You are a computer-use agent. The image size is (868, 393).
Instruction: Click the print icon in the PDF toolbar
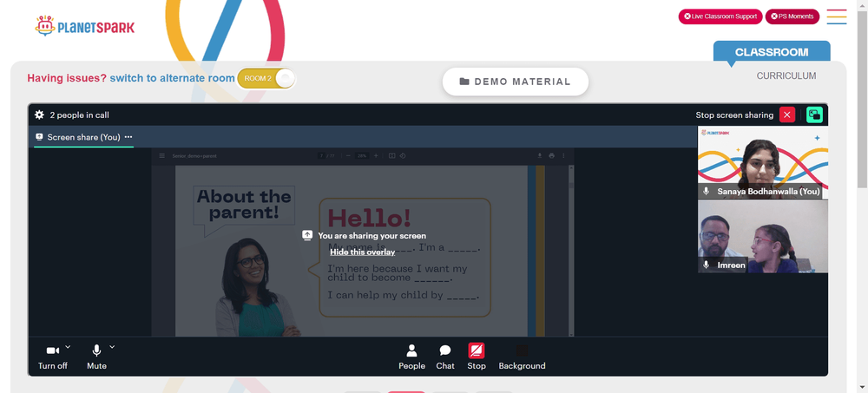click(551, 155)
